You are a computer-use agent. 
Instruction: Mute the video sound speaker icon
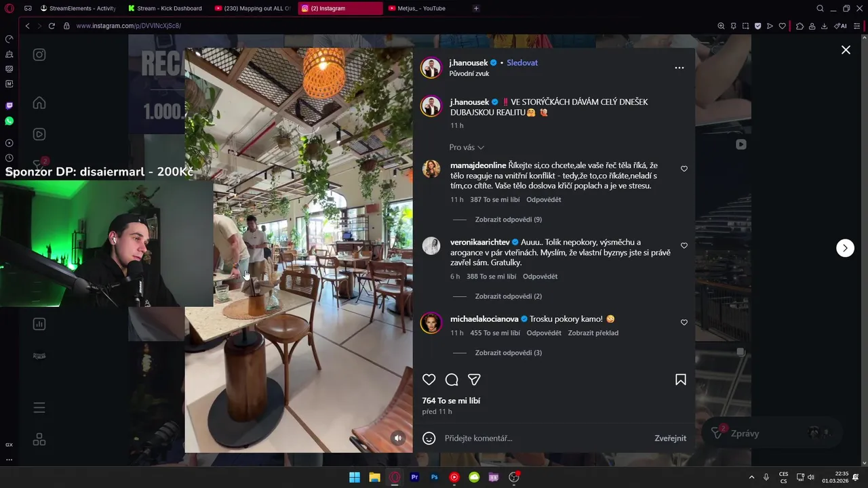(x=398, y=438)
